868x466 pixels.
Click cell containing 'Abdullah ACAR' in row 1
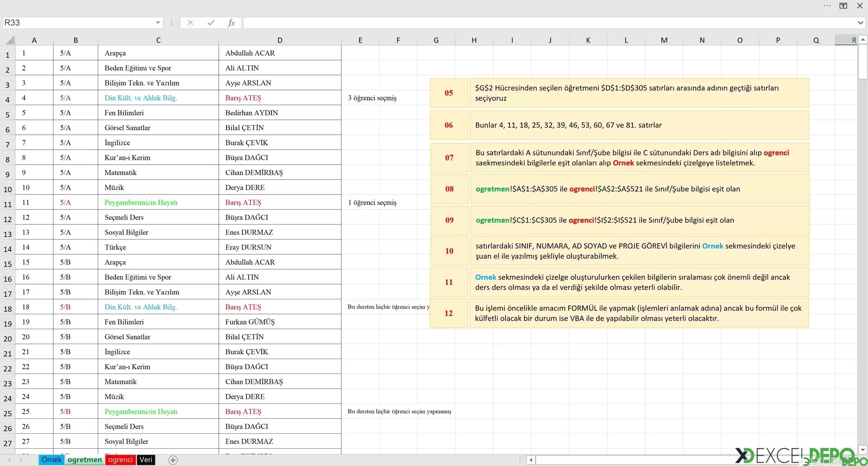(280, 53)
